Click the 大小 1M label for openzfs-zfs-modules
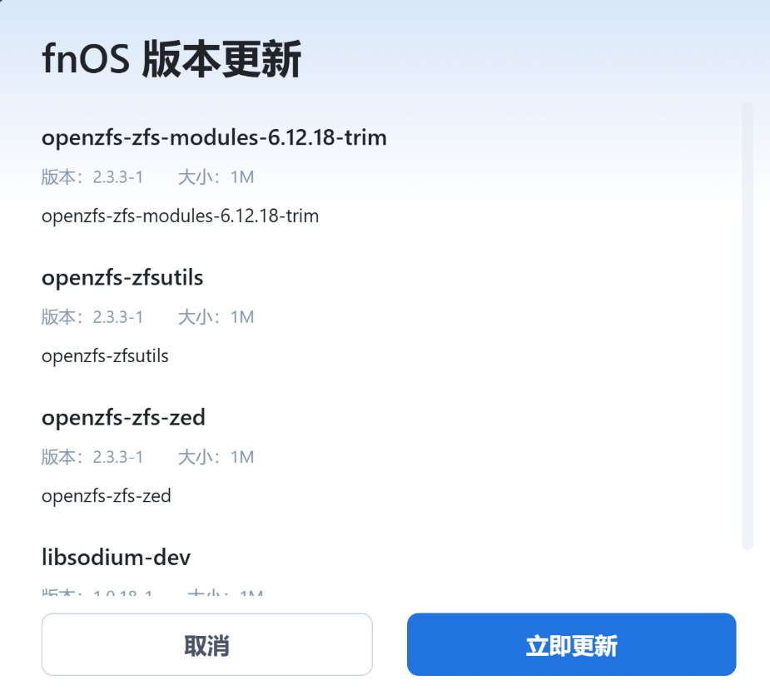The height and width of the screenshot is (700, 770). [x=216, y=177]
